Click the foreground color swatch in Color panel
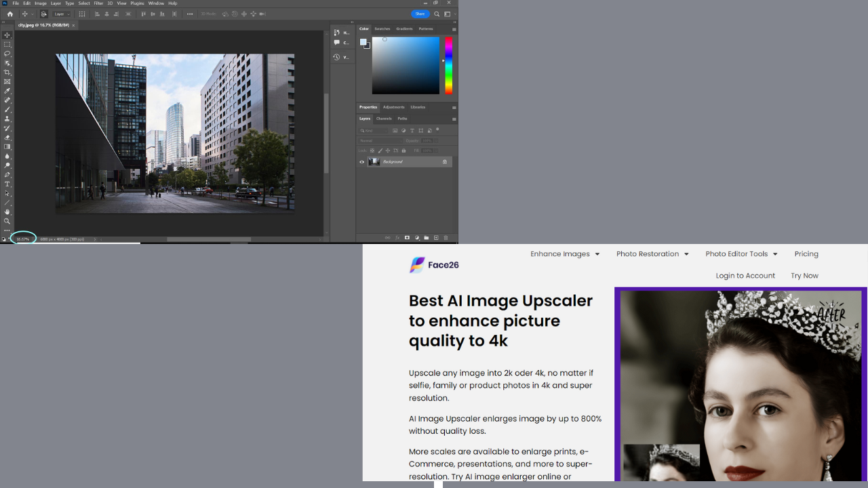The image size is (868, 488). [x=363, y=42]
